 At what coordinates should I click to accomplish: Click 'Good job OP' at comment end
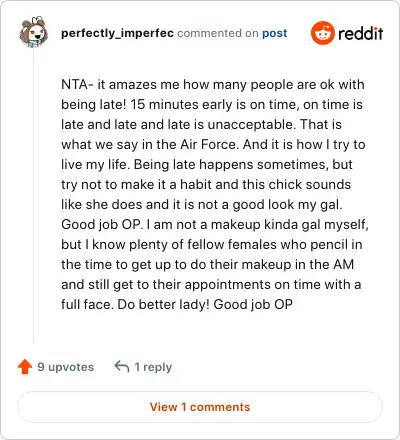(x=253, y=304)
